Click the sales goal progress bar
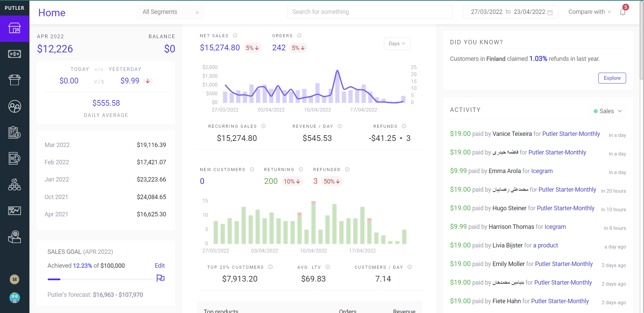Screen dimensions: 644x313 101,279
